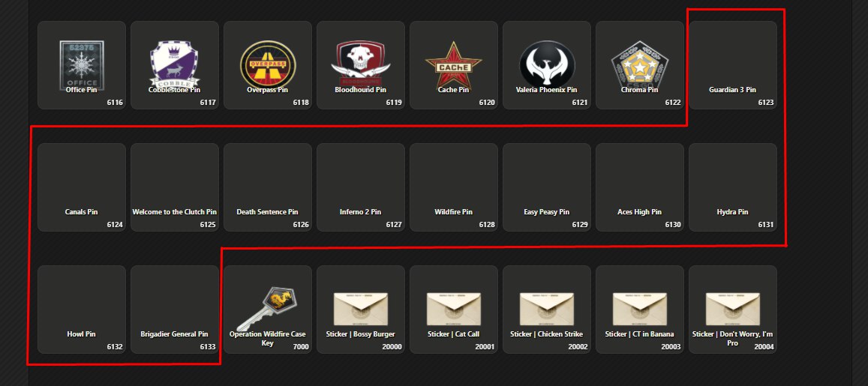This screenshot has height=386, width=868.
Task: Open the Overpass Pin item
Action: pos(267,64)
